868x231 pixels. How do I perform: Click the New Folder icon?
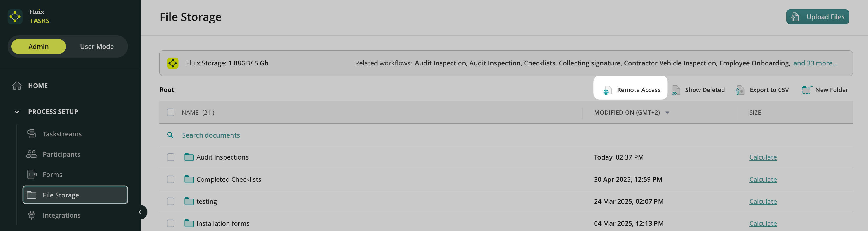806,90
